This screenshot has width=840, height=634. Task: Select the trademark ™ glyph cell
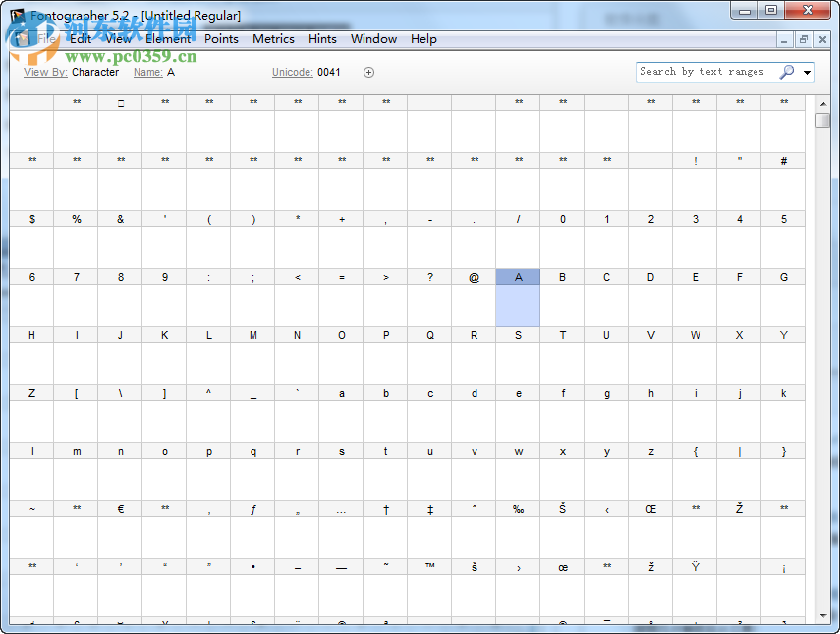[429, 588]
